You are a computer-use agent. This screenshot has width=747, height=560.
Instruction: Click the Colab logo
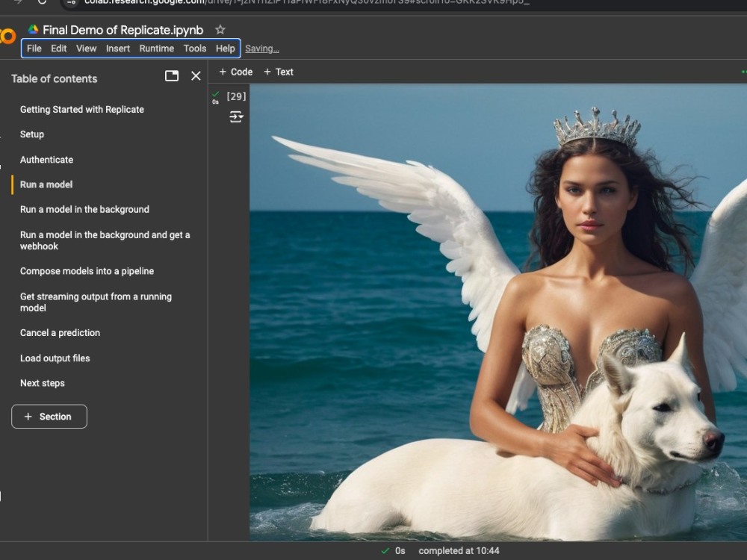click(x=7, y=36)
